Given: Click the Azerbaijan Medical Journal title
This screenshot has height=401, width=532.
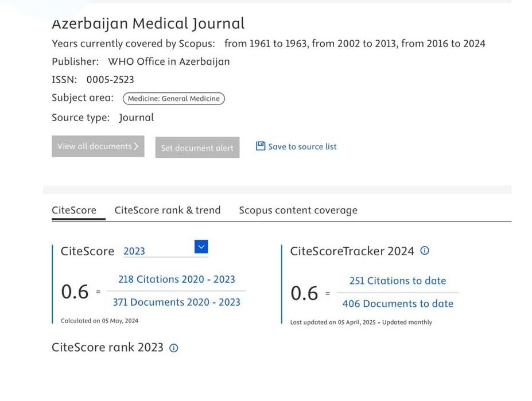Looking at the screenshot, I should [148, 24].
